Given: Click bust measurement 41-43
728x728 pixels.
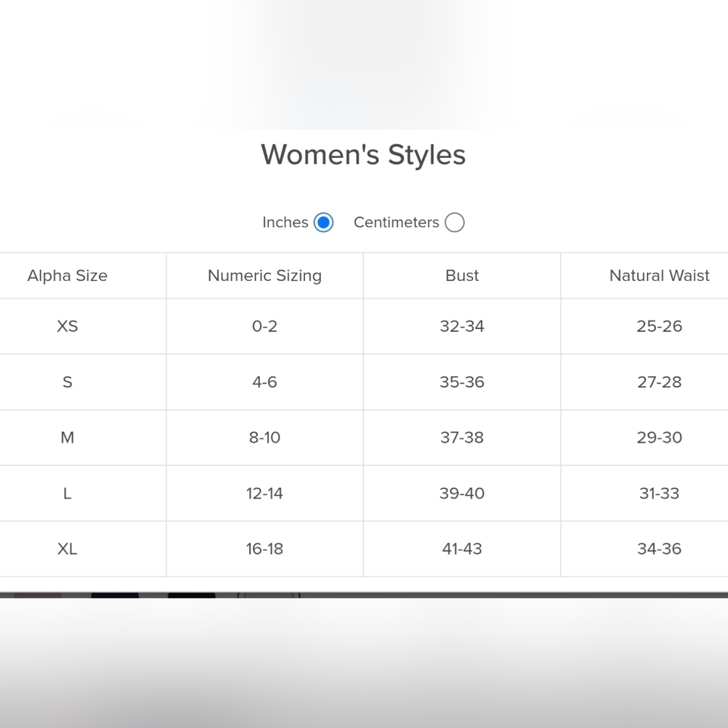Looking at the screenshot, I should pyautogui.click(x=462, y=549).
